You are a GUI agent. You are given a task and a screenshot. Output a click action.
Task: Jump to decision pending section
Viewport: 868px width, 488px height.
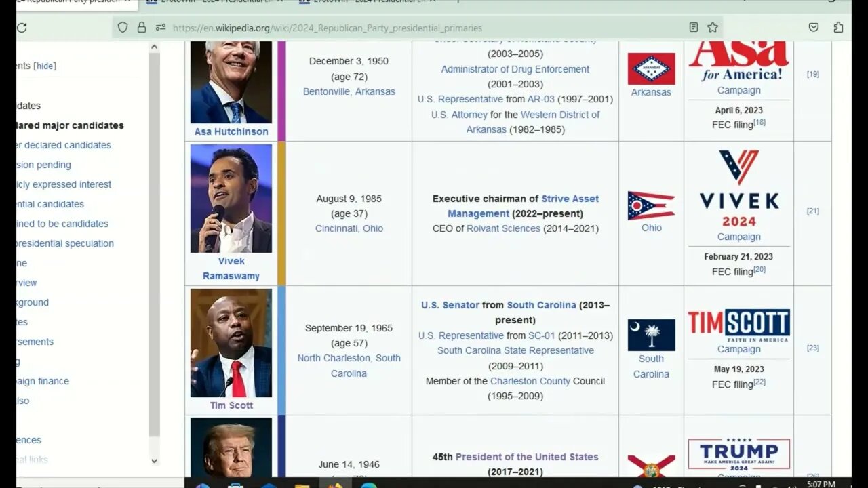pos(44,165)
